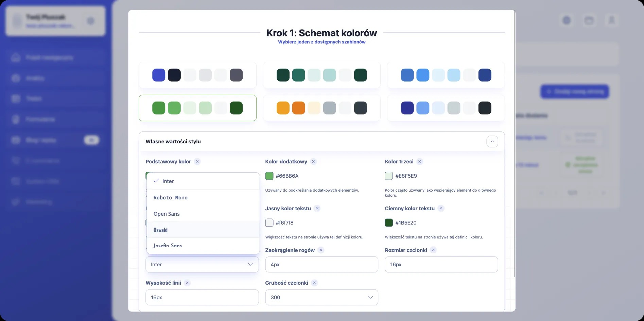Open the #f6f7f8 light text color swatch
644x321 pixels.
coord(269,223)
